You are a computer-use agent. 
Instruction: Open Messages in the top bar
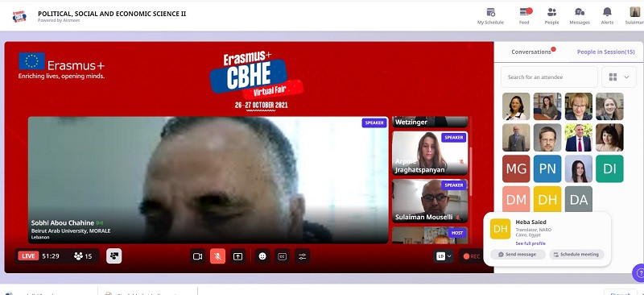click(580, 16)
